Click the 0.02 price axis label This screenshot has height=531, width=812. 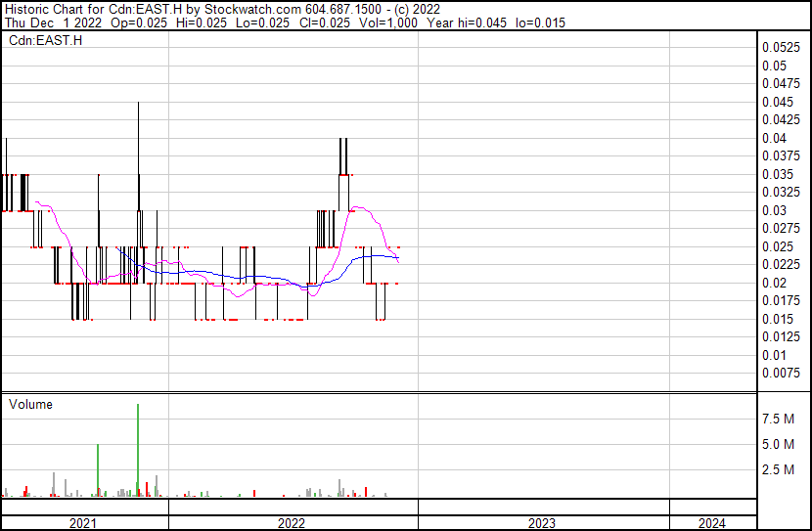coord(774,283)
